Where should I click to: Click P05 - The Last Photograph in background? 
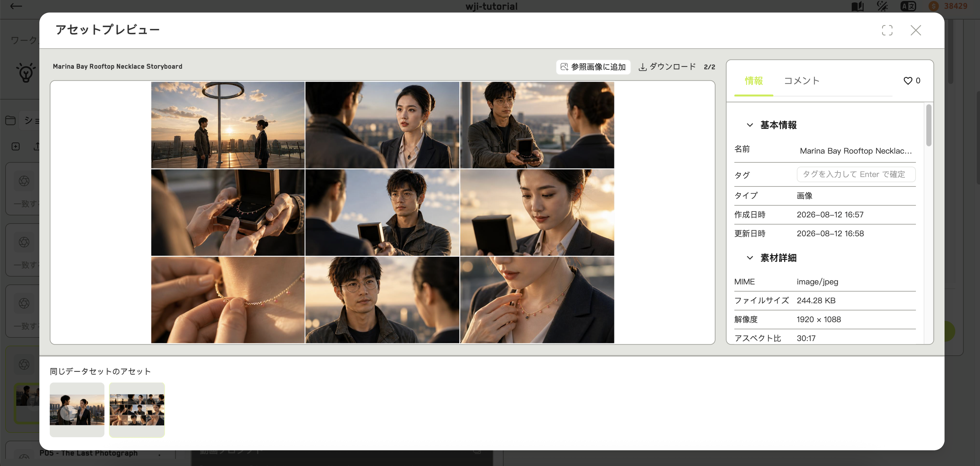pos(88,453)
